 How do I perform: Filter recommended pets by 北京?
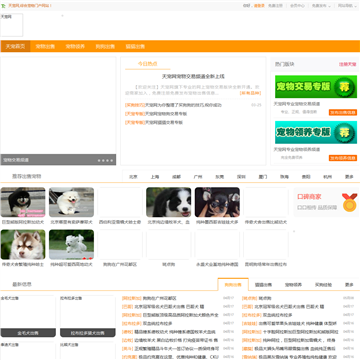pos(133,177)
